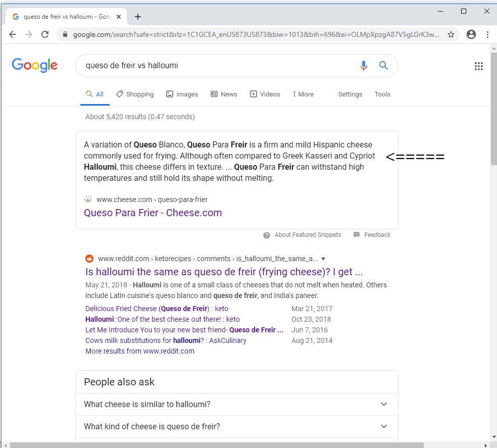Open 'Is halloumi the same as queso de freir' result
The width and height of the screenshot is (497, 448).
224,272
